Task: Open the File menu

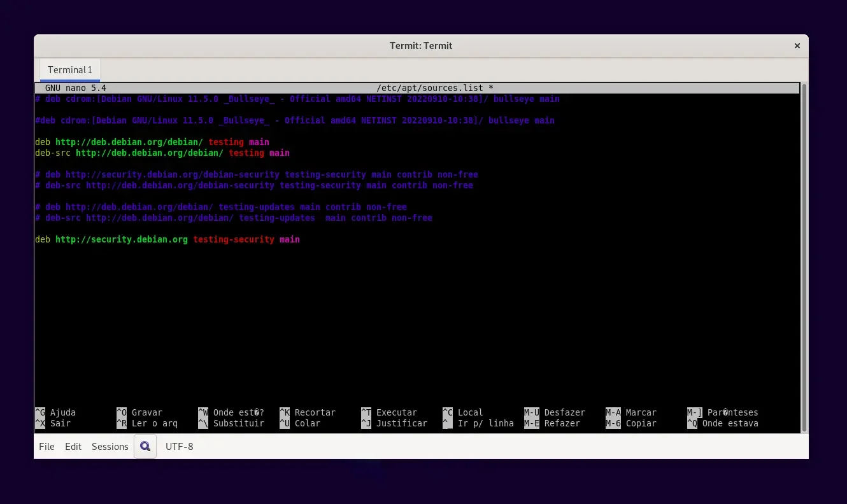Action: pos(46,447)
